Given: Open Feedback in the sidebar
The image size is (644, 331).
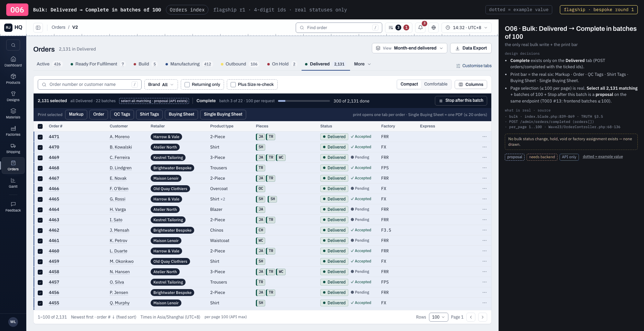Looking at the screenshot, I should click(x=13, y=207).
